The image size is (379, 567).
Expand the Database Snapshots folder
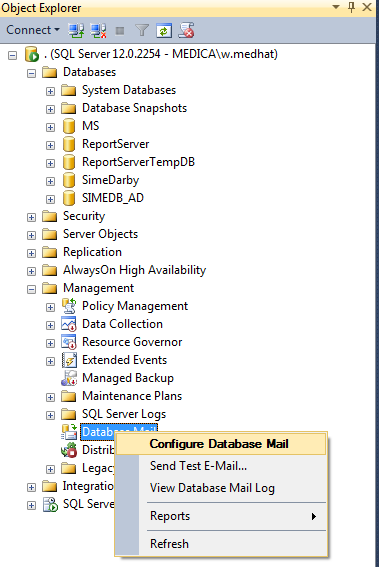pyautogui.click(x=50, y=109)
